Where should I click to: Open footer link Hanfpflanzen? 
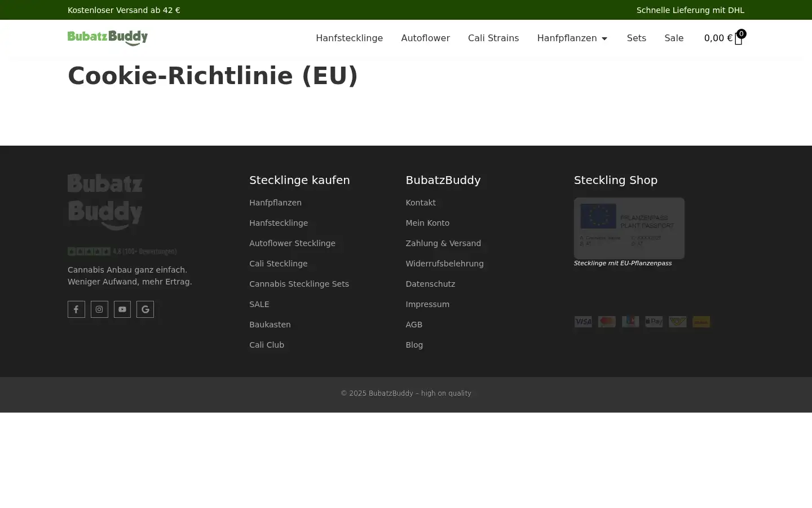click(275, 203)
